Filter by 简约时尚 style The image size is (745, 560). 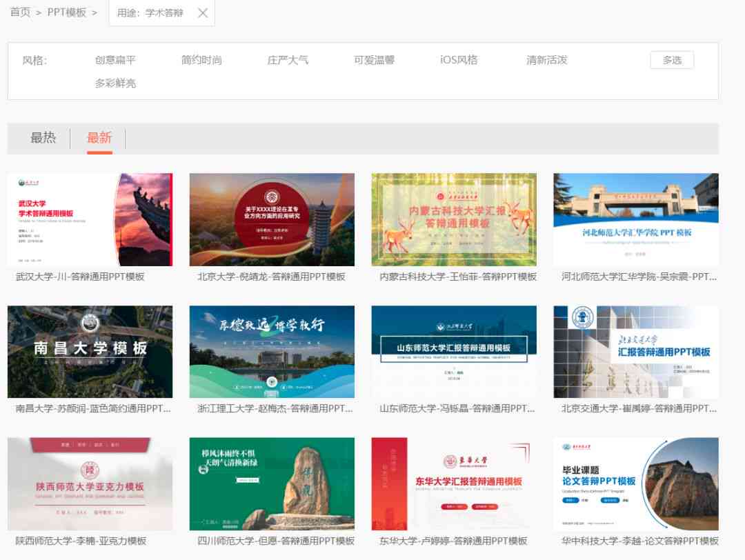(201, 60)
